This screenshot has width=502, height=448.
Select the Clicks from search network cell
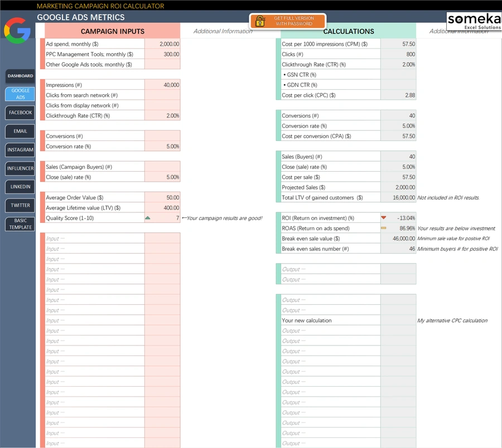pos(162,95)
